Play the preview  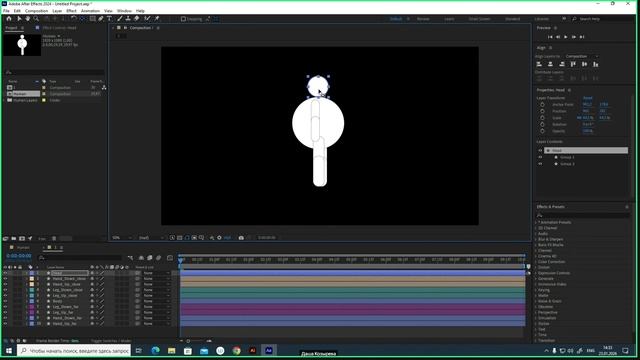pos(566,37)
